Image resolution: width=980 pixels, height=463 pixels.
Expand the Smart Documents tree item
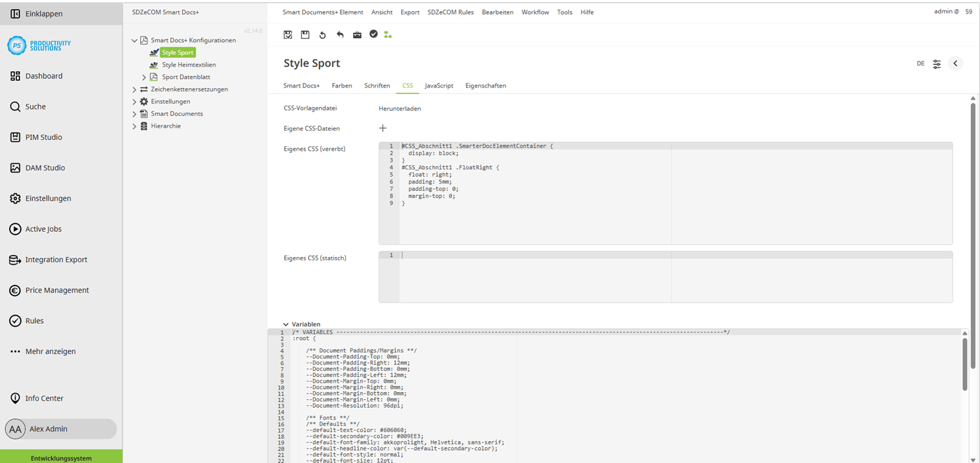pyautogui.click(x=134, y=113)
